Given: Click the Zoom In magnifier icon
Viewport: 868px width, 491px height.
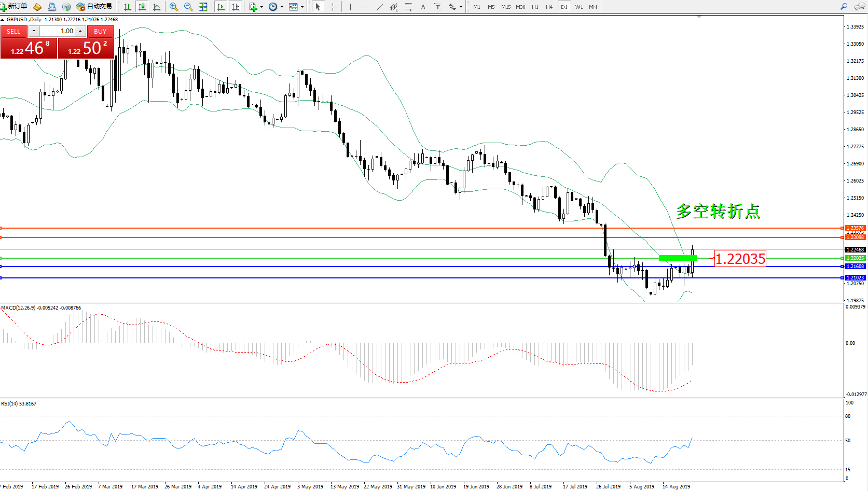Looking at the screenshot, I should coord(174,7).
